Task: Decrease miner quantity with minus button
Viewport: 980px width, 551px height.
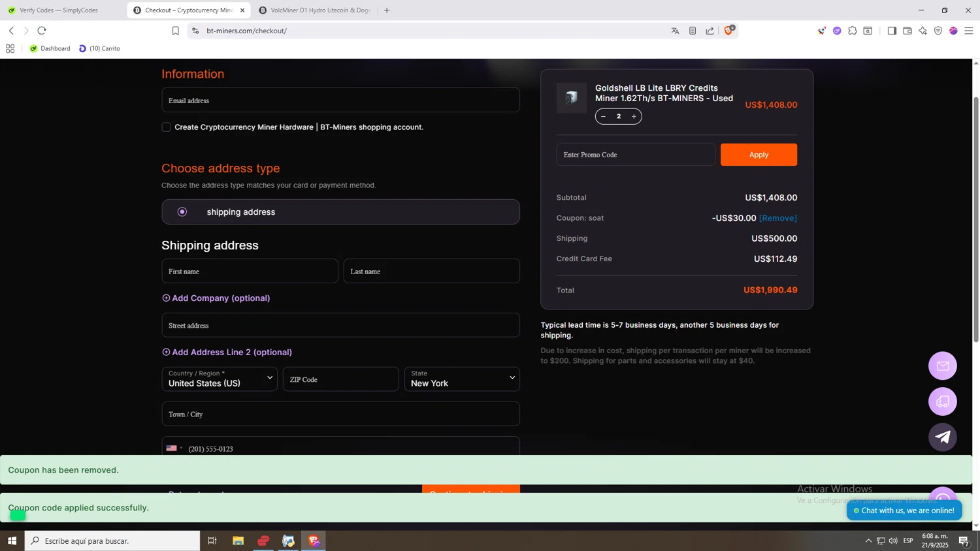Action: point(603,116)
